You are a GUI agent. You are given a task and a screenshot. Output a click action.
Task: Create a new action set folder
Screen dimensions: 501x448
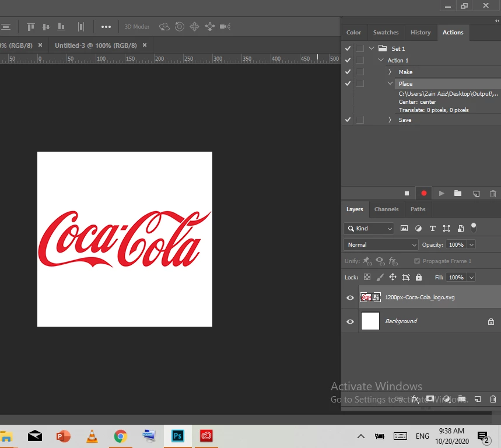tap(458, 193)
